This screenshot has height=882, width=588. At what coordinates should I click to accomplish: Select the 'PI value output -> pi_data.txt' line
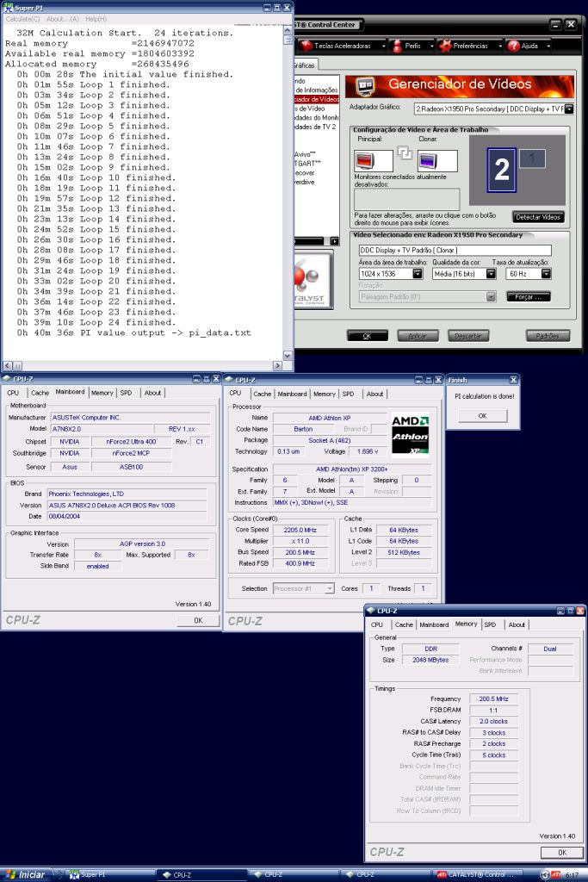pos(133,333)
